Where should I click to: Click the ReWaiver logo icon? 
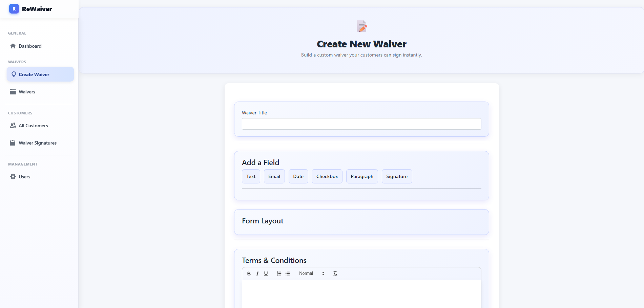14,9
